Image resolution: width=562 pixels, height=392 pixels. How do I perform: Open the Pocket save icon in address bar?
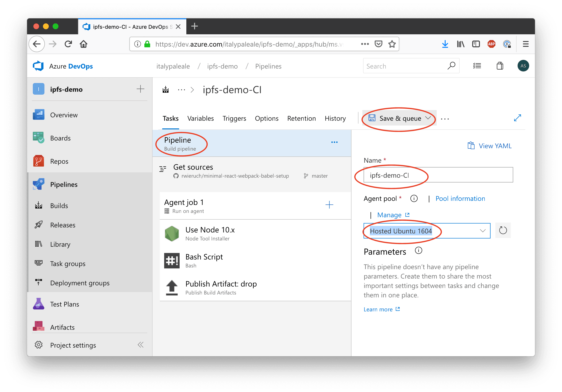click(x=378, y=44)
